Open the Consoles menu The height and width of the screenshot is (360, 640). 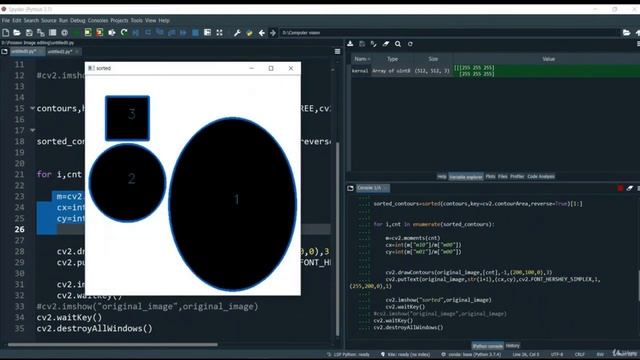[x=98, y=20]
